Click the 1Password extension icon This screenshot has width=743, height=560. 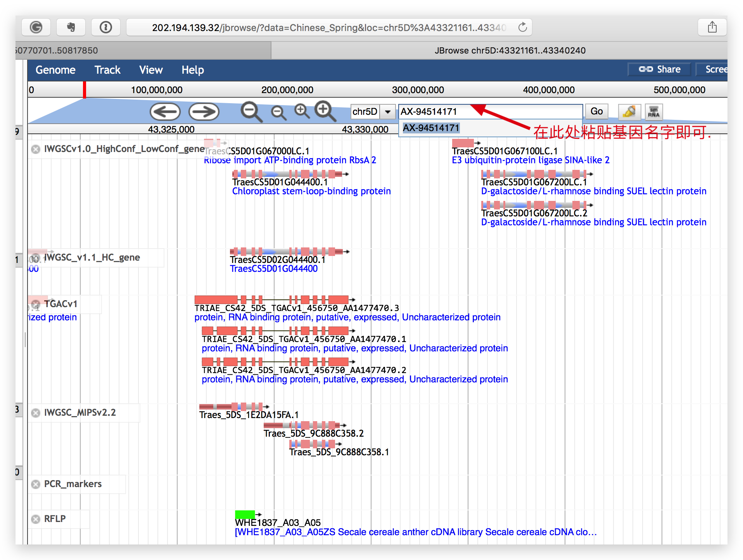(106, 27)
